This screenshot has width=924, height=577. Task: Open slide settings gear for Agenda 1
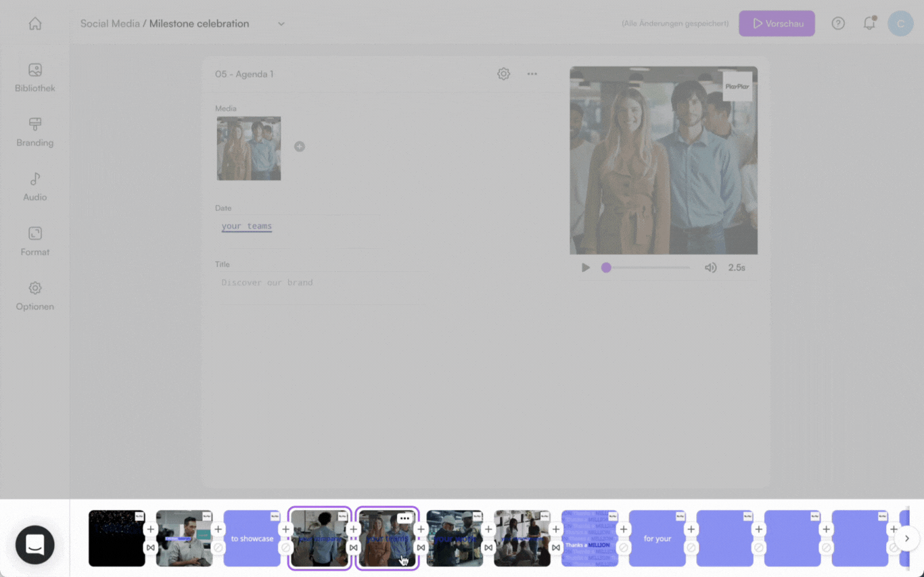coord(503,74)
